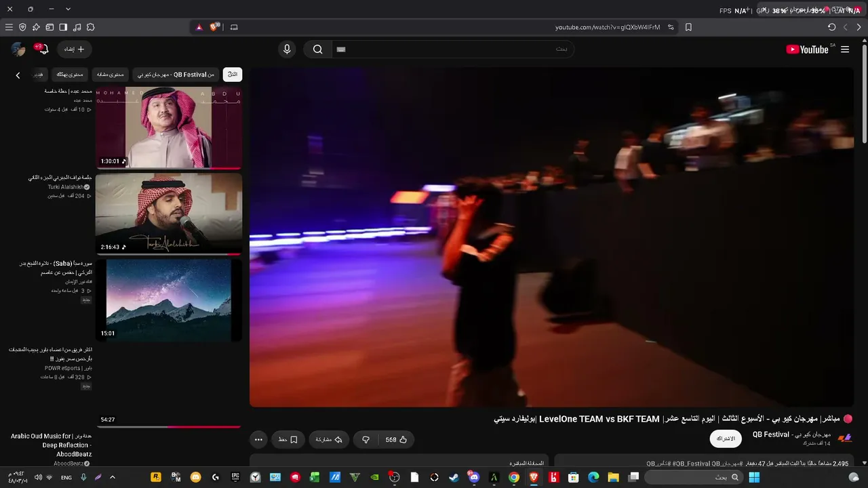Open the Brave Rewards triangle icon

[199, 27]
